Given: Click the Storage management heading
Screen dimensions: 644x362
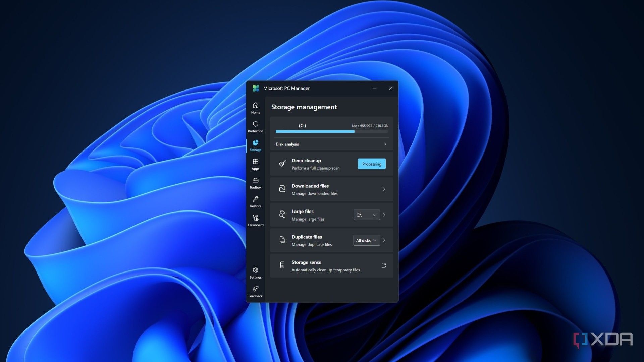Looking at the screenshot, I should pos(304,107).
